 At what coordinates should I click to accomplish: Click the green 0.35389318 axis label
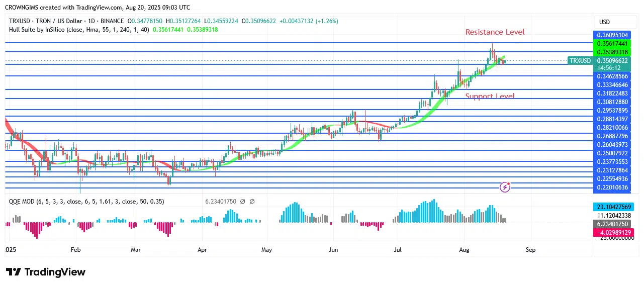(612, 52)
